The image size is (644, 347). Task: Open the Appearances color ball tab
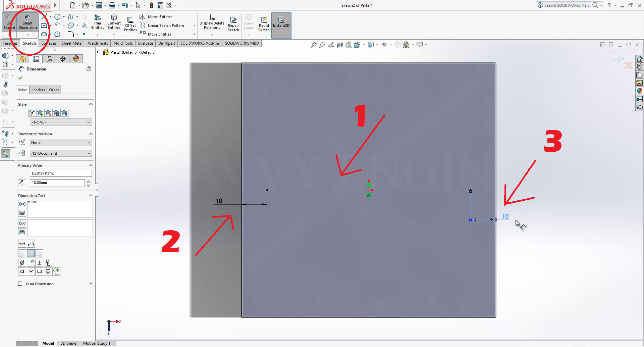76,59
